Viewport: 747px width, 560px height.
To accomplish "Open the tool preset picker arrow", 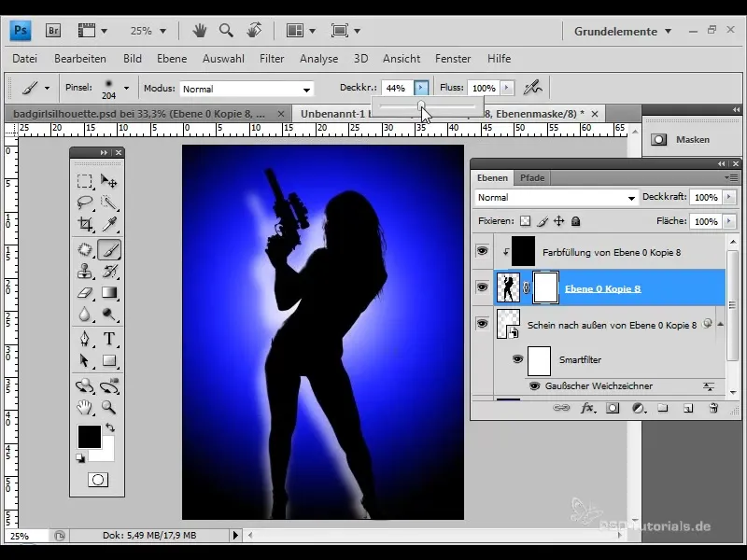I will [47, 88].
